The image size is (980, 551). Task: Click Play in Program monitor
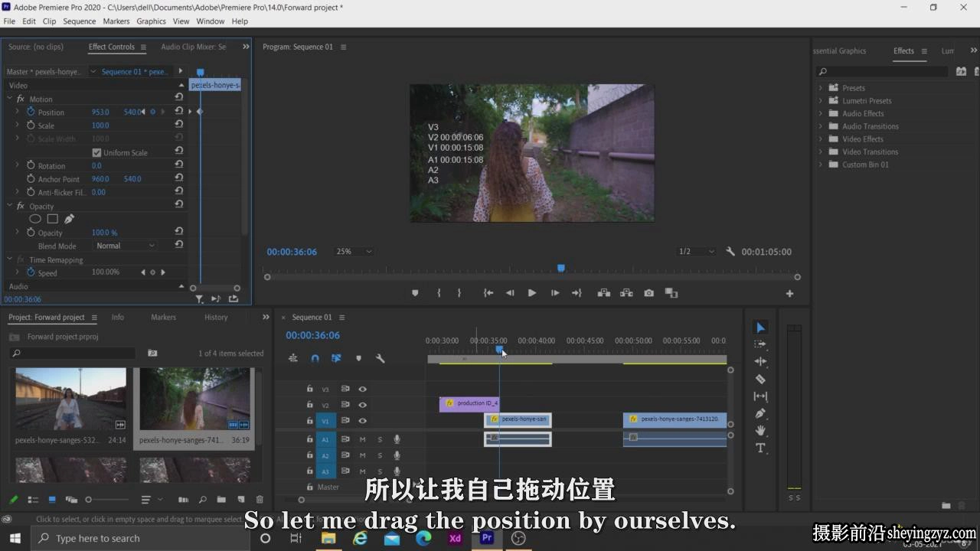[532, 293]
